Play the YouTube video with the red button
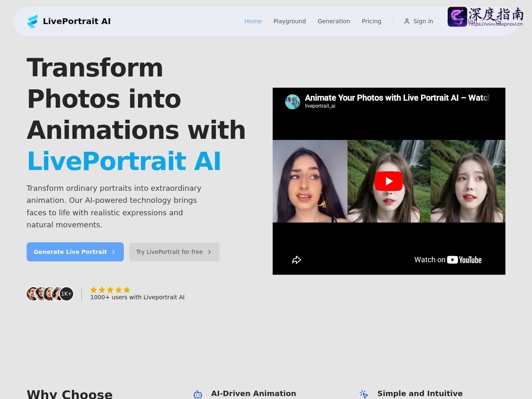 (389, 181)
